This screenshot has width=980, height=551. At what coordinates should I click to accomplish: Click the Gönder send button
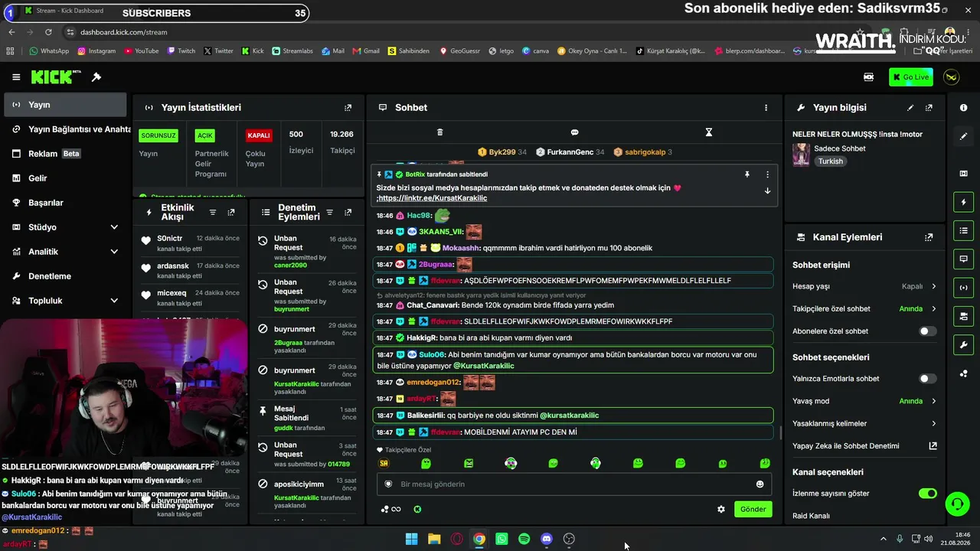(x=753, y=510)
